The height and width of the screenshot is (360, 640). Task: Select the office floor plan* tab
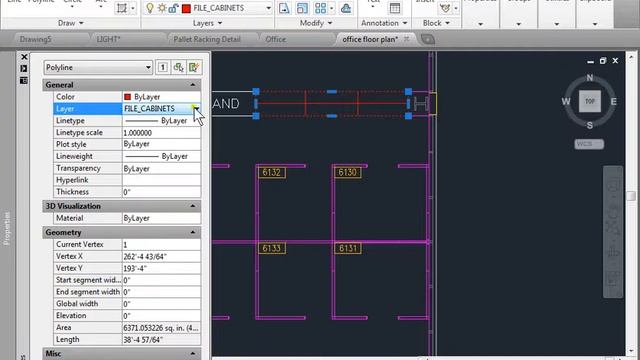click(370, 39)
